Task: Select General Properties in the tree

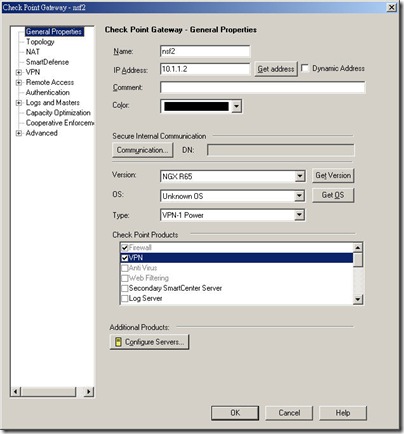Action: 54,32
